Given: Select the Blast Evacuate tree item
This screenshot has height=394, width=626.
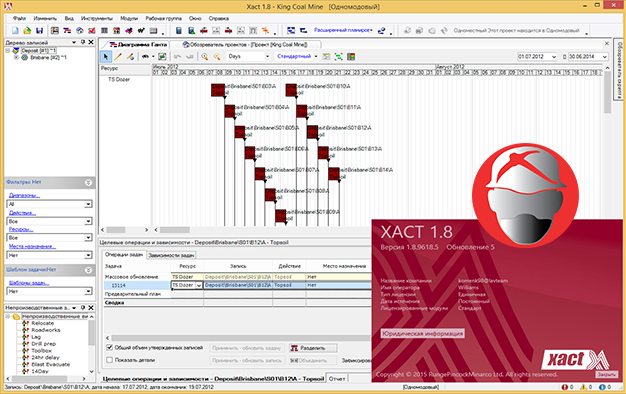Looking at the screenshot, I should click(50, 364).
